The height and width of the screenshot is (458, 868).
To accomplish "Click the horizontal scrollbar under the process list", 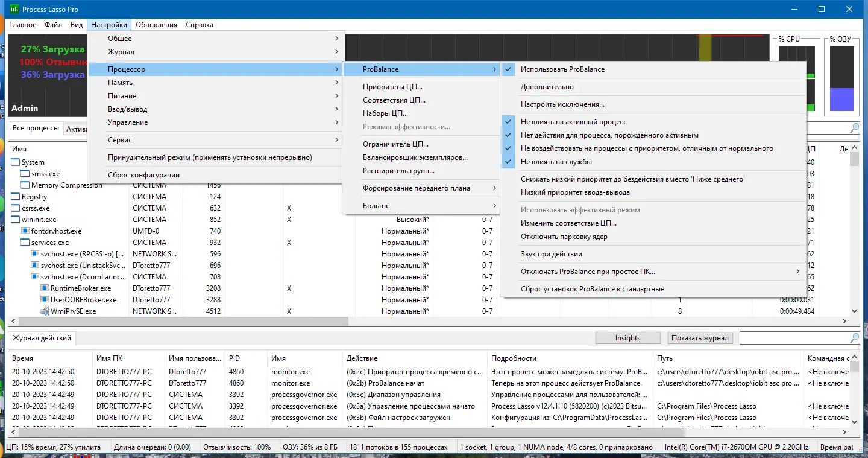I will click(181, 321).
